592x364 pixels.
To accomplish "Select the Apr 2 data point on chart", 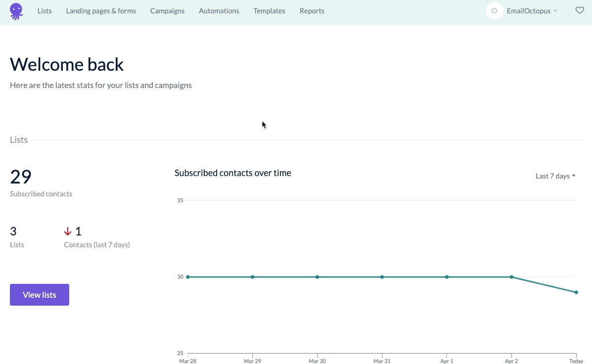I will (x=511, y=277).
